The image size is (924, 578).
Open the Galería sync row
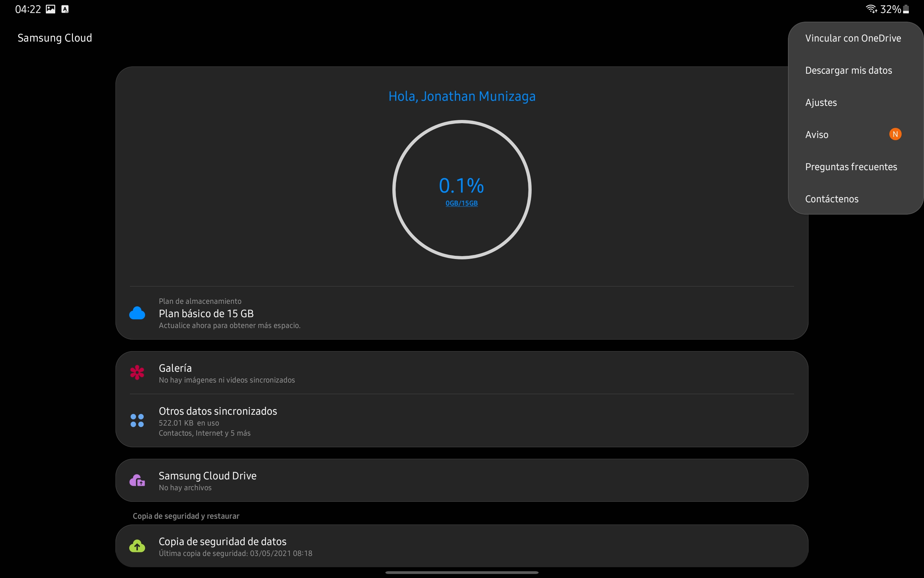click(x=462, y=373)
